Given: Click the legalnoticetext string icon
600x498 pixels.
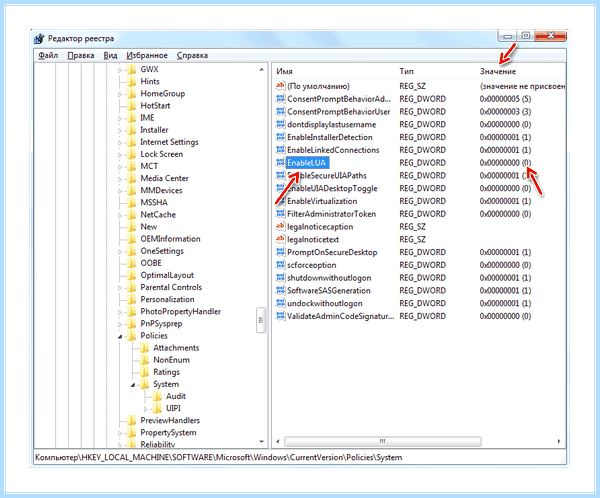Looking at the screenshot, I should click(x=280, y=239).
